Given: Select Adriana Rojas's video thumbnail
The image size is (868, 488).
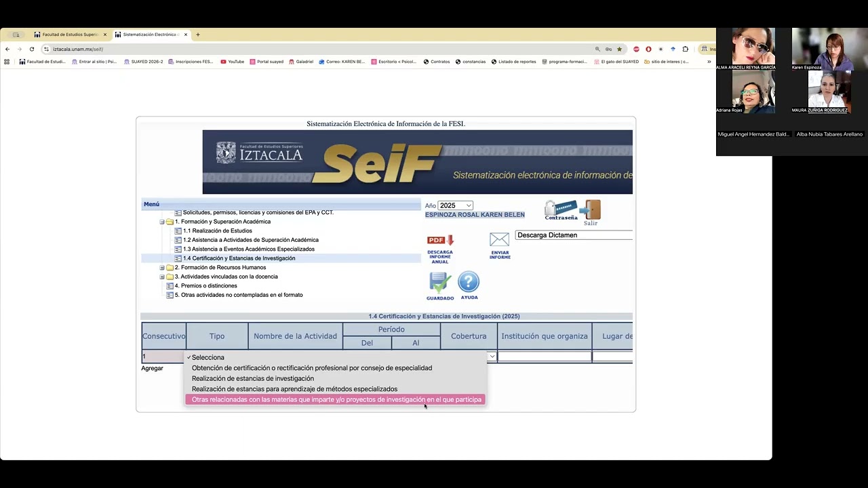Looking at the screenshot, I should (x=753, y=91).
